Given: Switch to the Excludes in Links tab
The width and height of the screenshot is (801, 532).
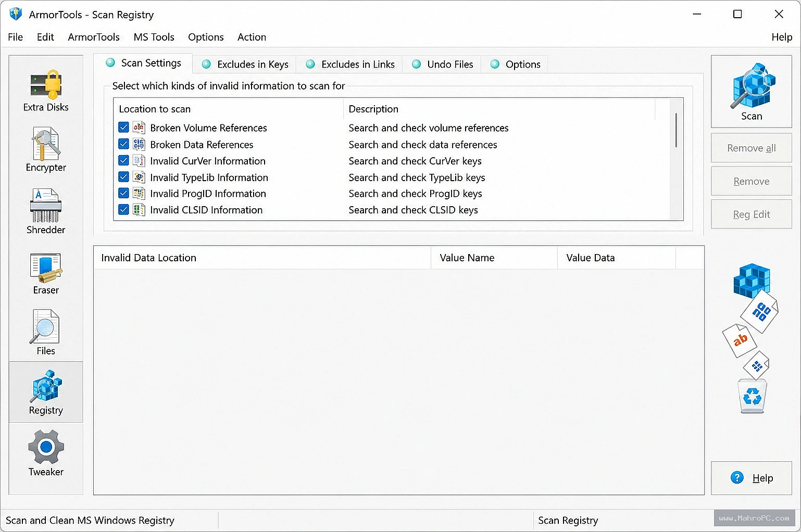Looking at the screenshot, I should click(x=349, y=65).
